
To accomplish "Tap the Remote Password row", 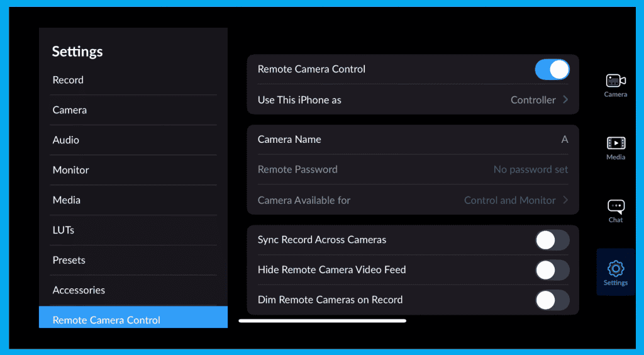I will [x=413, y=169].
